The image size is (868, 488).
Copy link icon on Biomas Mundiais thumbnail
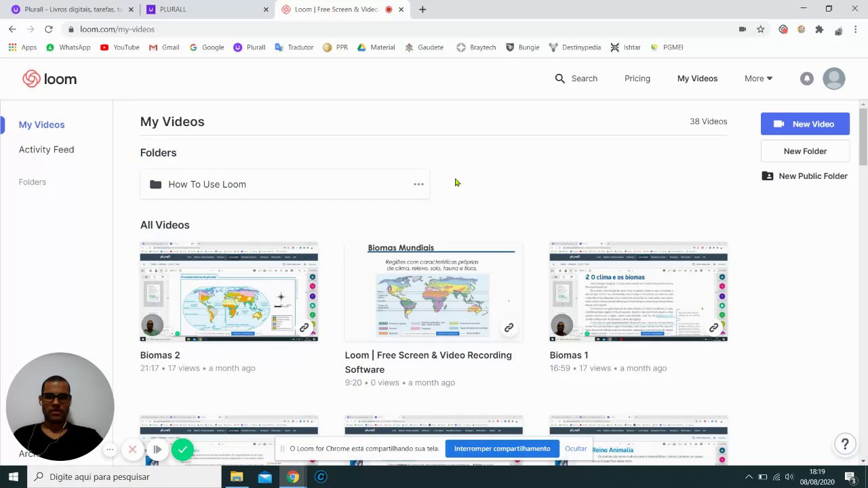(509, 328)
